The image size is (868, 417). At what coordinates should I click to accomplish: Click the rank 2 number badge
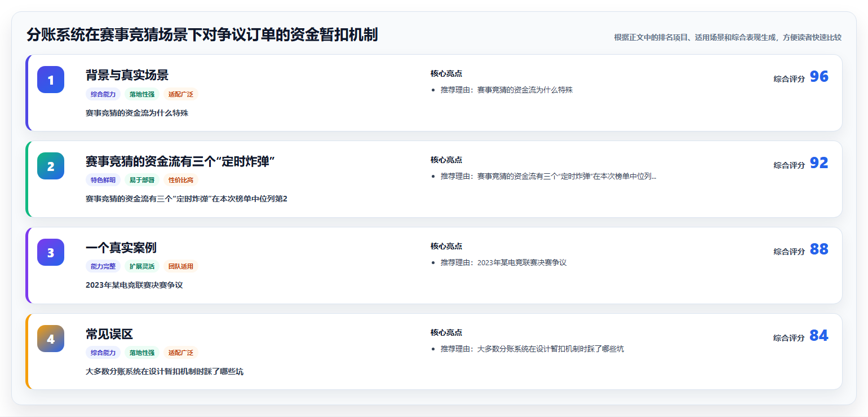pos(51,166)
